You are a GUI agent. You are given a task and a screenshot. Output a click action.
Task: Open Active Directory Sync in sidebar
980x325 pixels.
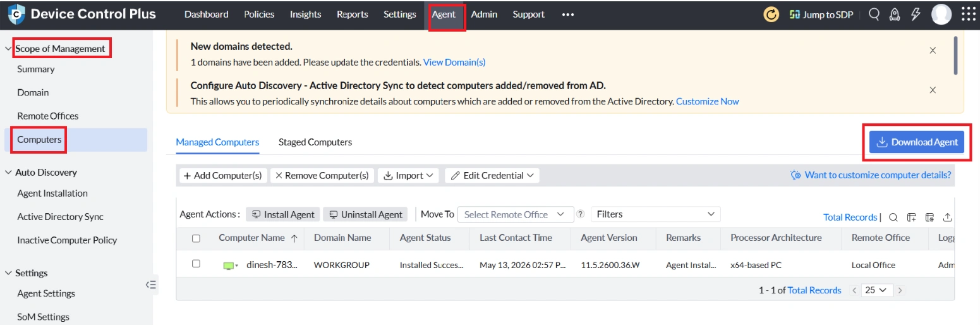point(61,217)
